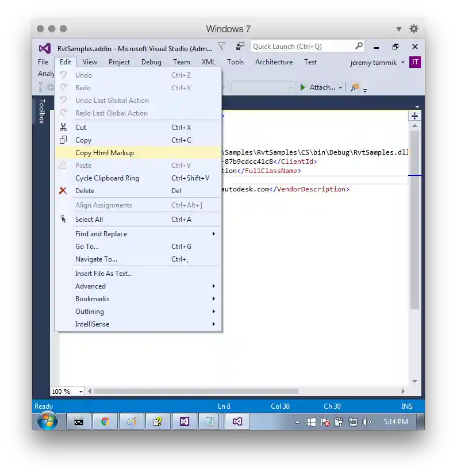Open the Debug menu
The height and width of the screenshot is (476, 457).
[151, 62]
